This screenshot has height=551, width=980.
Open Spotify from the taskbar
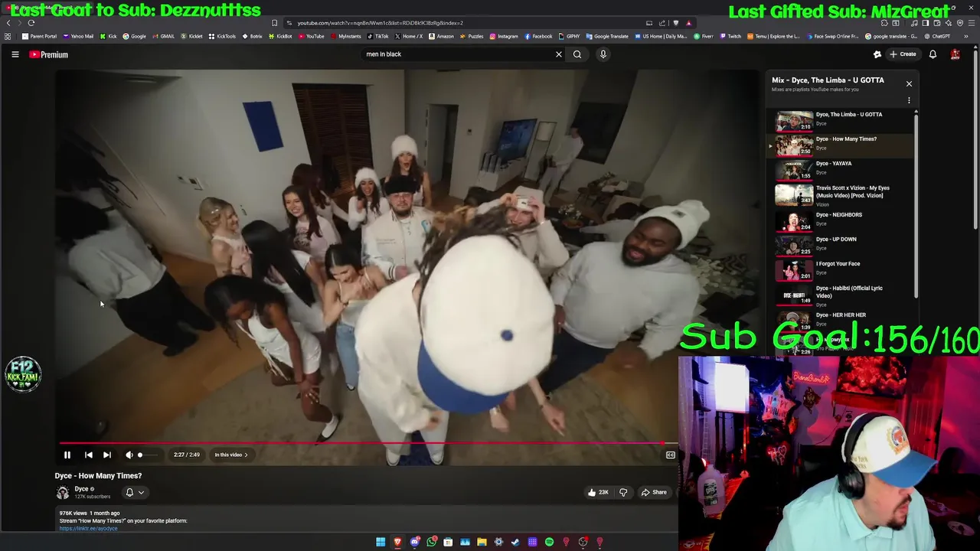pos(549,542)
